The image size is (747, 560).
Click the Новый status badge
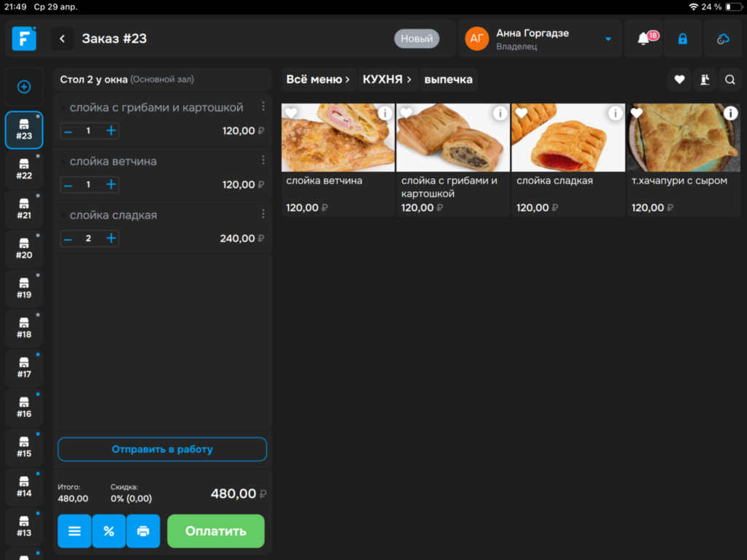point(417,39)
